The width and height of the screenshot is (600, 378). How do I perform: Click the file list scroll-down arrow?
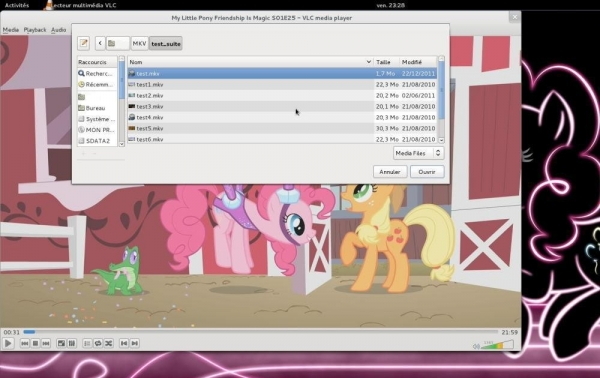pos(441,140)
